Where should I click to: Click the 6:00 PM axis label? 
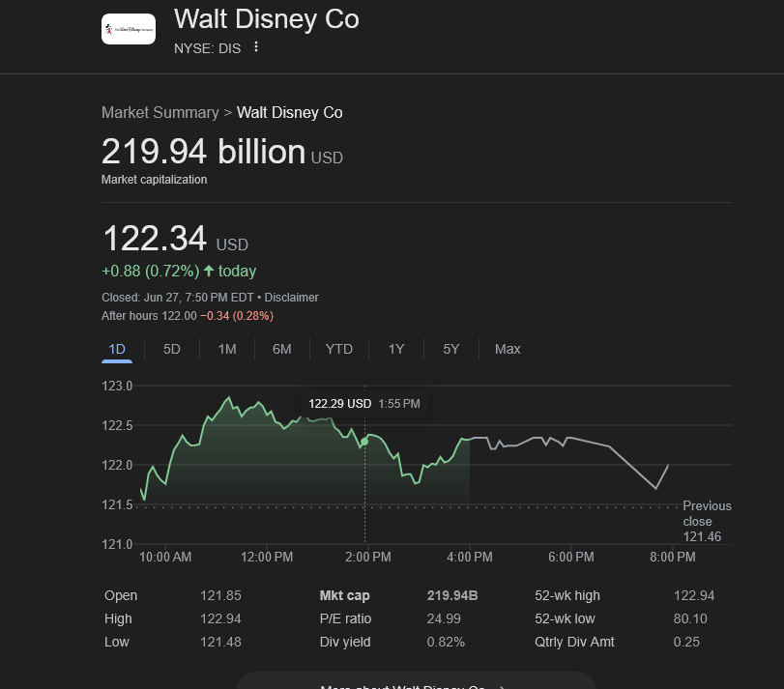point(571,557)
